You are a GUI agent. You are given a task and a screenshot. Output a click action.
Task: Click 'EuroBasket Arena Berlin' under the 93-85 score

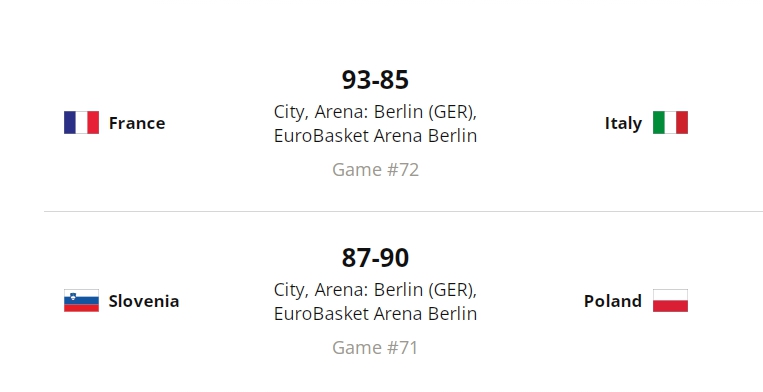tap(375, 136)
